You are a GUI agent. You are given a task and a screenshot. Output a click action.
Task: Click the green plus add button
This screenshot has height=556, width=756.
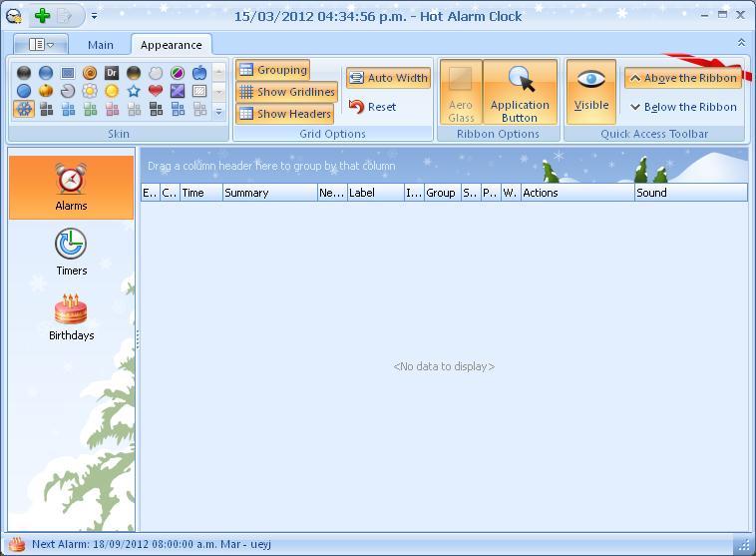coord(43,16)
